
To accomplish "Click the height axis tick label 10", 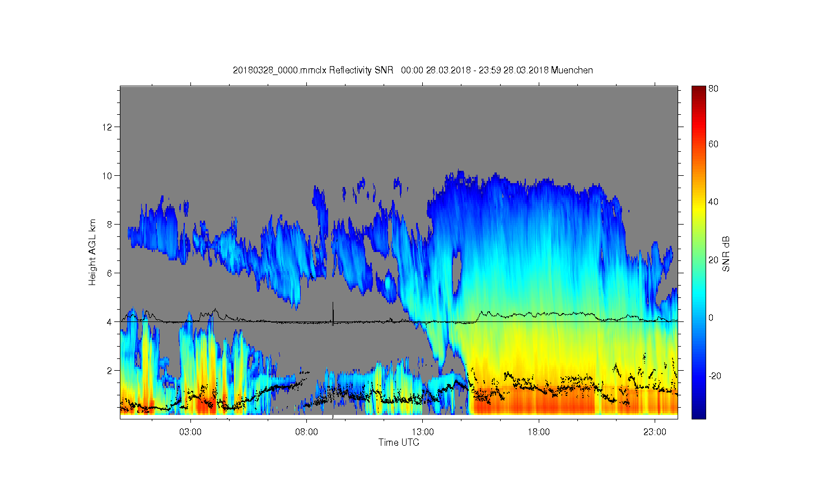I will point(108,175).
